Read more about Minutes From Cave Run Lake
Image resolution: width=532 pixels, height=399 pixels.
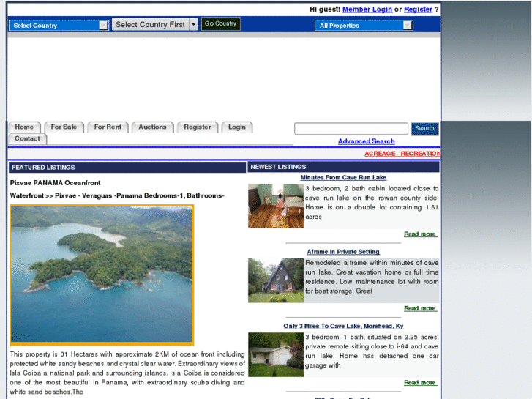420,234
